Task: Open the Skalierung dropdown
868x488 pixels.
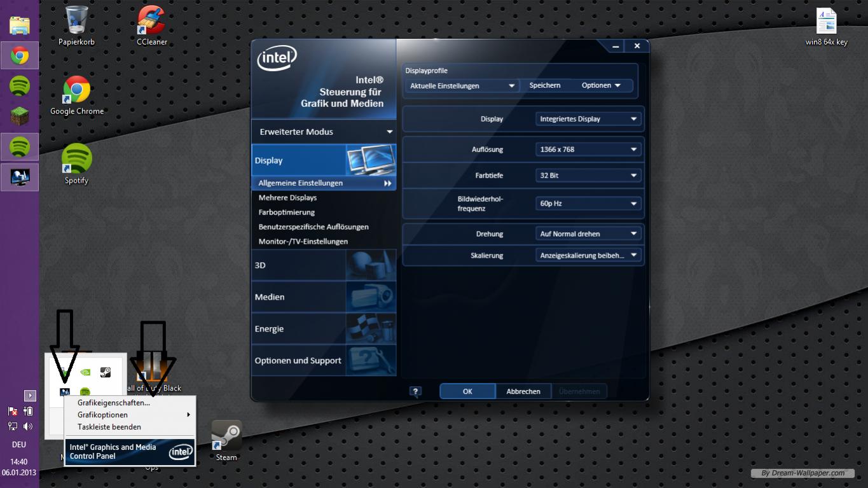Action: click(x=588, y=256)
